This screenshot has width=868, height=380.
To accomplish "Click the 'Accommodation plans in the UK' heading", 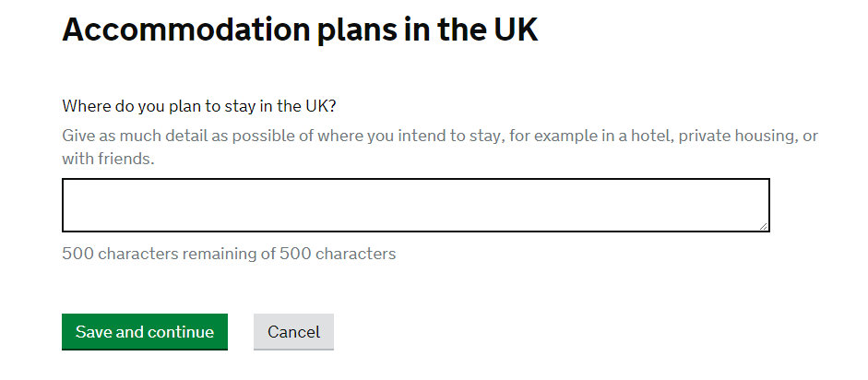I will coord(300,30).
